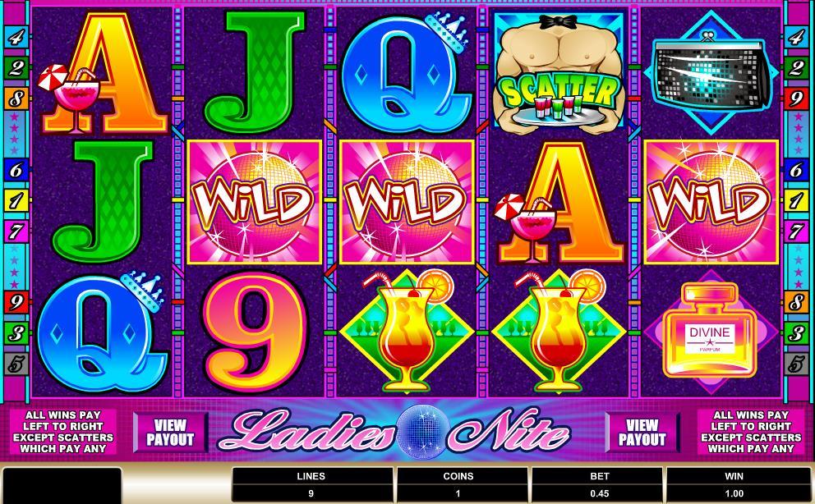Select the green J in the top row
Viewport: 815px width, 504px height.
pos(255,73)
